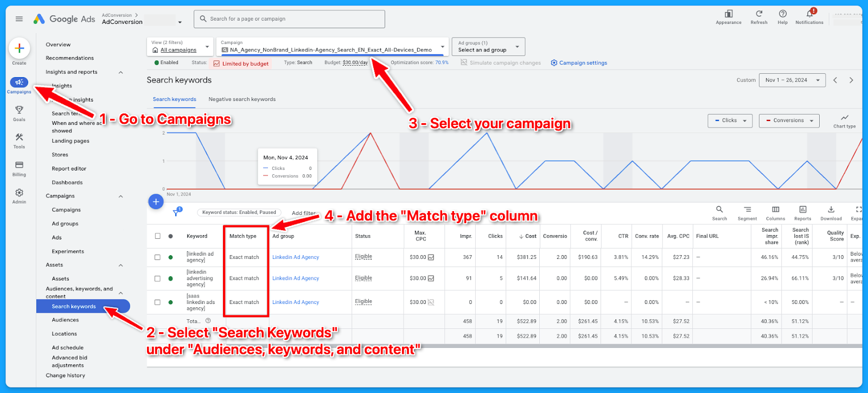Open Ad groups in the sidebar
Viewport: 868px width, 393px height.
pos(65,224)
